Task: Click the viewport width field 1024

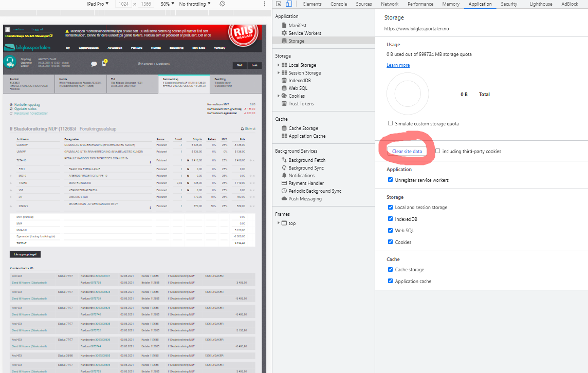Action: pos(123,4)
